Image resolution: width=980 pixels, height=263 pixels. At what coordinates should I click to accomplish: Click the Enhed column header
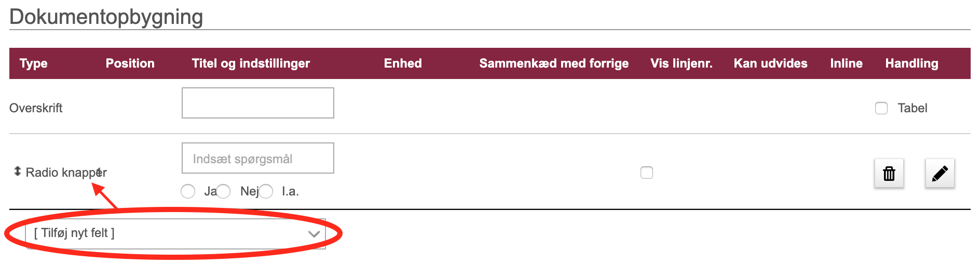point(403,63)
